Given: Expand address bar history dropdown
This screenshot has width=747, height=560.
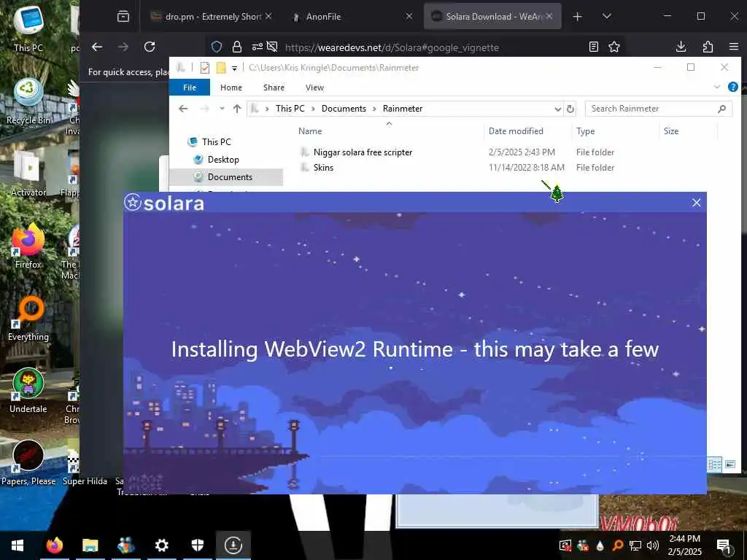Looking at the screenshot, I should (x=557, y=109).
